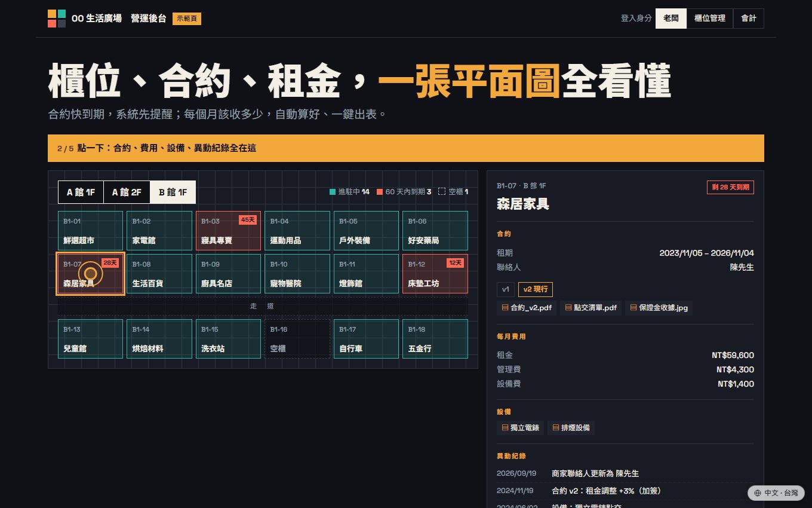Click the icon beside 獨立電錶
This screenshot has width=812, height=508.
point(505,428)
